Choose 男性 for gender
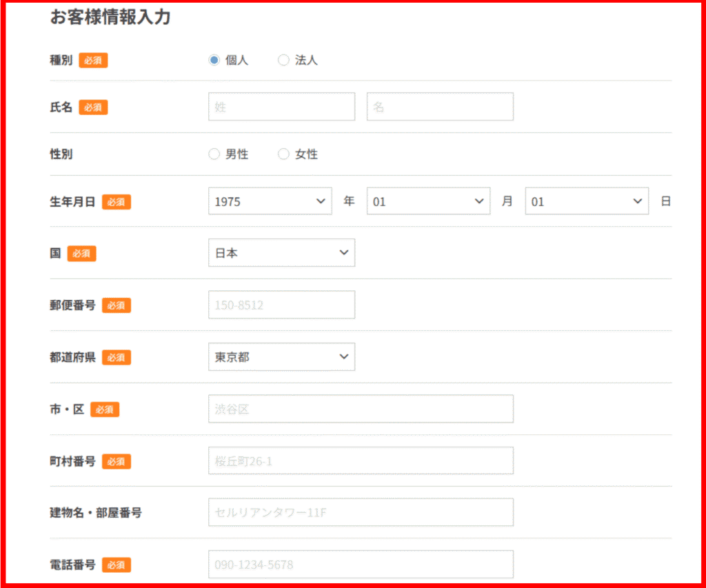This screenshot has height=588, width=706. (x=214, y=154)
